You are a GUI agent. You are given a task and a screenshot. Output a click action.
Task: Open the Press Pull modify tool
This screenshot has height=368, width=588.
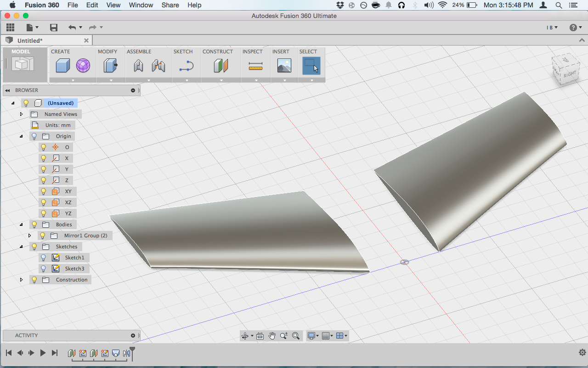[x=111, y=66]
